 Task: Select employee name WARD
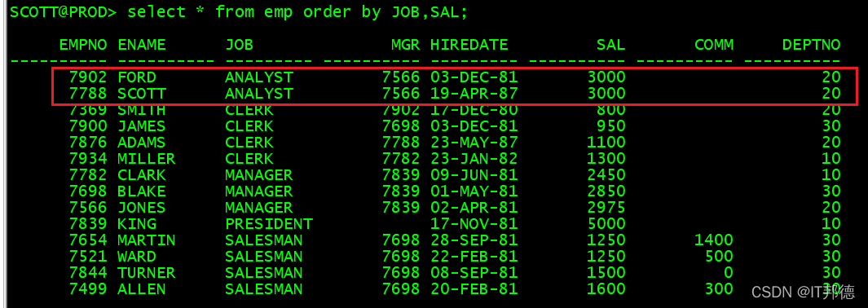(137, 257)
